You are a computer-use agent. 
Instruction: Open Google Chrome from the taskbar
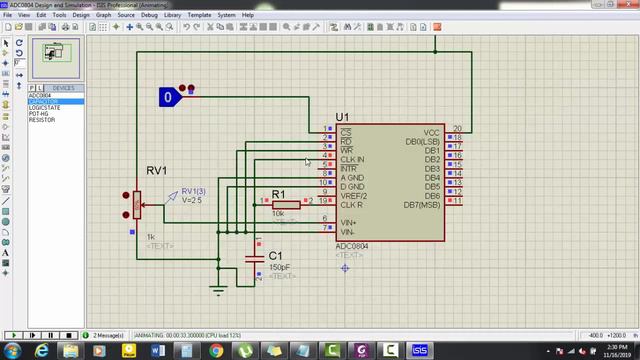coord(216,350)
